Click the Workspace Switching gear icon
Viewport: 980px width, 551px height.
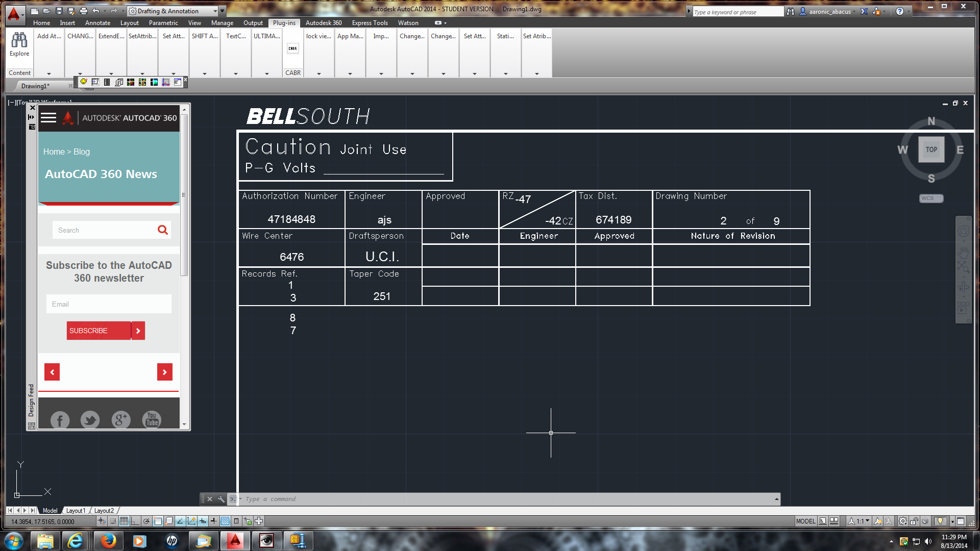point(903,521)
